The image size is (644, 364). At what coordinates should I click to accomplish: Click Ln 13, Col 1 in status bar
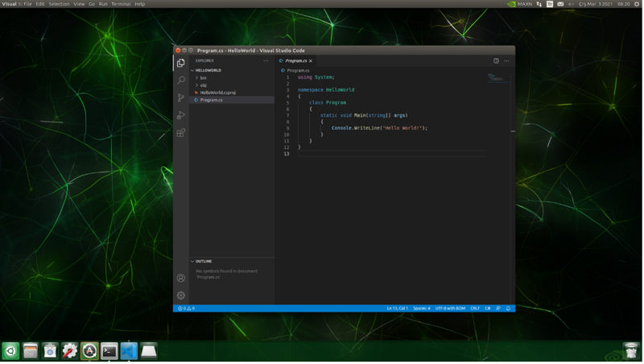398,309
